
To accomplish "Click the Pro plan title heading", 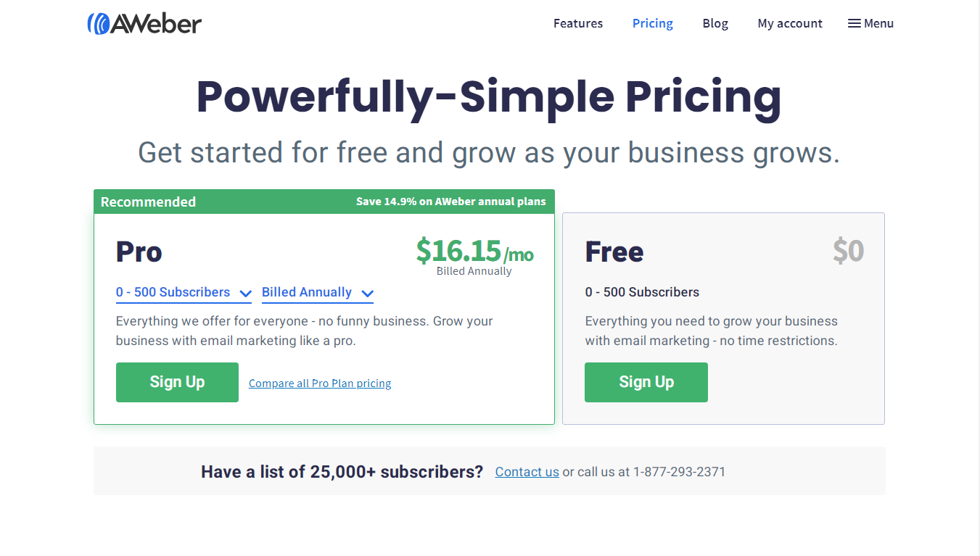I will (x=139, y=252).
